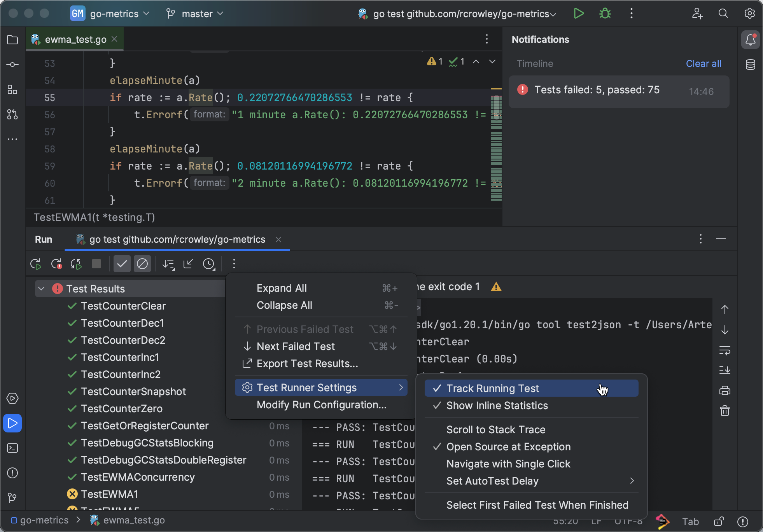Viewport: 763px width, 532px height.
Task: Uncheck the Show Inline Statistics option
Action: click(x=497, y=406)
